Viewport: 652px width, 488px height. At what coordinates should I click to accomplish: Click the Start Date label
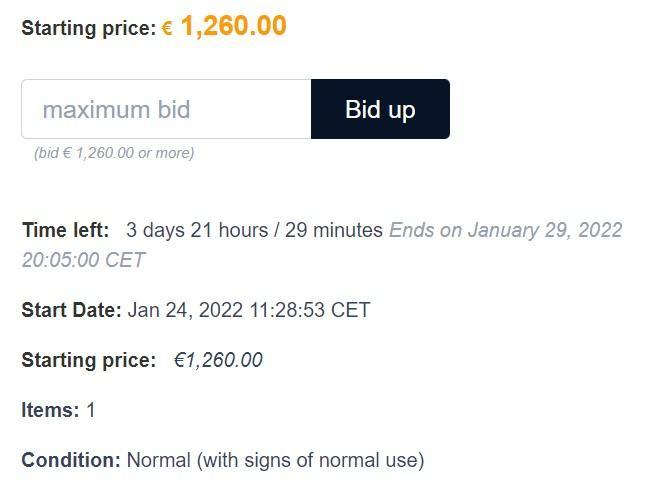tap(72, 310)
